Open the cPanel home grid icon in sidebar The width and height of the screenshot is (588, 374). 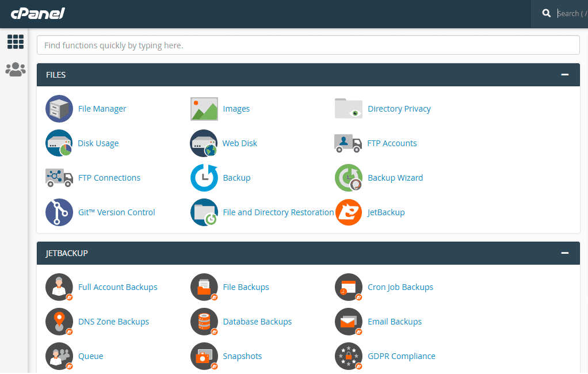coord(15,41)
